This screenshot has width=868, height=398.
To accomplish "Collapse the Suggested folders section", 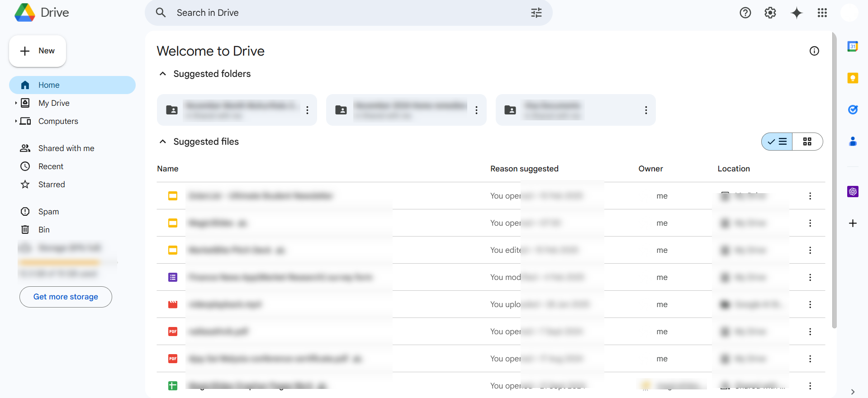I will click(x=163, y=74).
